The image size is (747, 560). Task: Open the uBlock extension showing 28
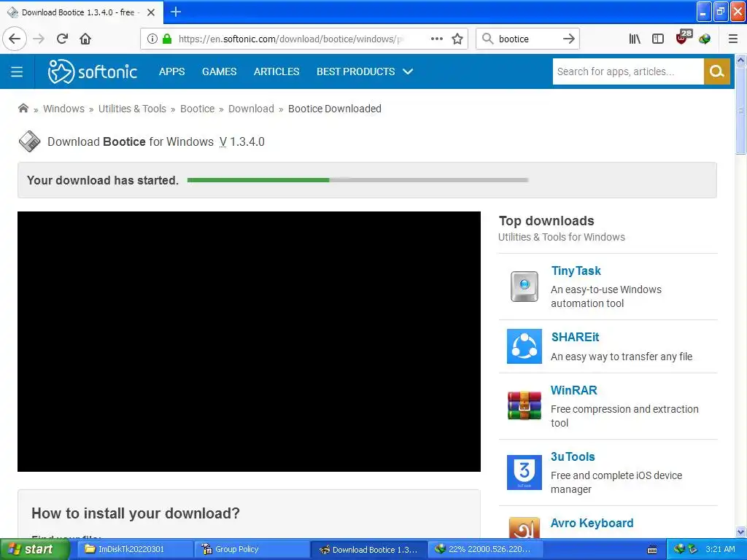684,37
